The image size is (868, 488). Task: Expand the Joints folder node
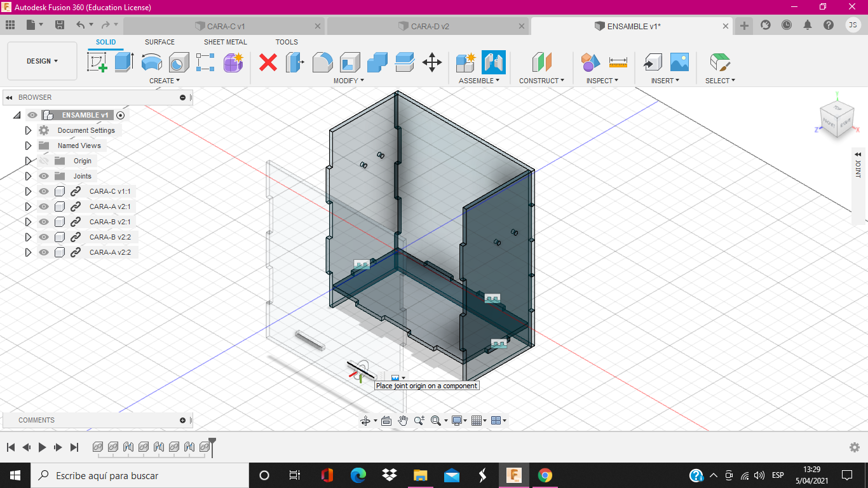28,176
